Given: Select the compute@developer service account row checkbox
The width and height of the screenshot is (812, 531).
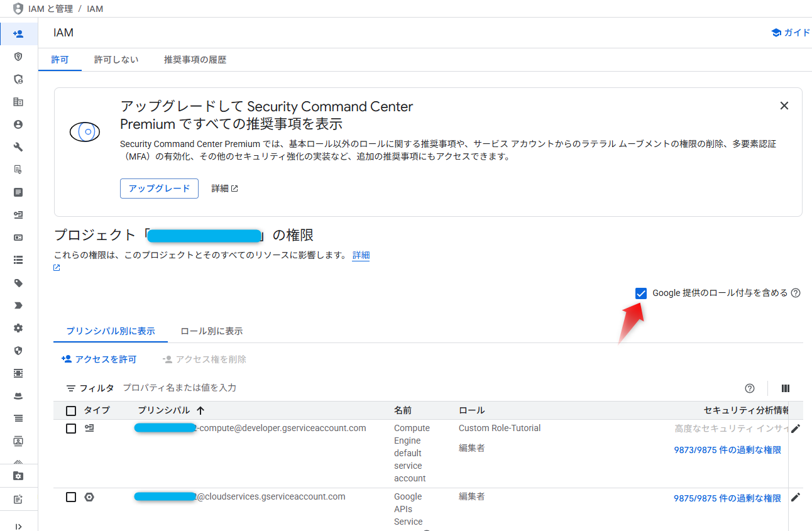Looking at the screenshot, I should [x=71, y=429].
